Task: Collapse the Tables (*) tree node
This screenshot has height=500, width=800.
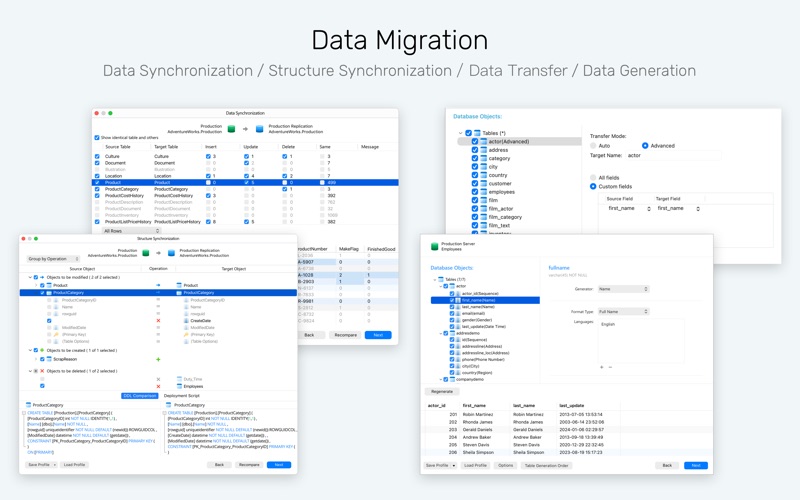Action: click(460, 133)
